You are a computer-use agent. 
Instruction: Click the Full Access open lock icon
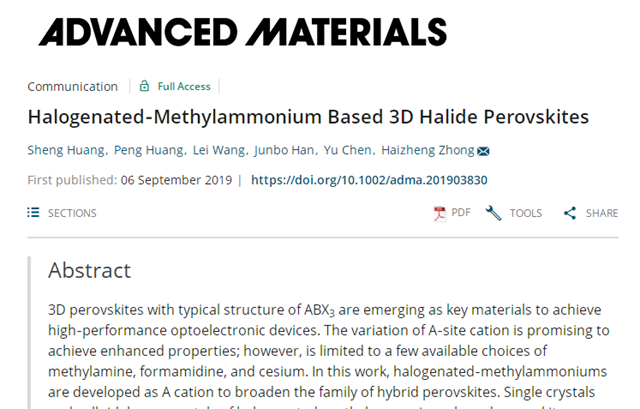[145, 87]
